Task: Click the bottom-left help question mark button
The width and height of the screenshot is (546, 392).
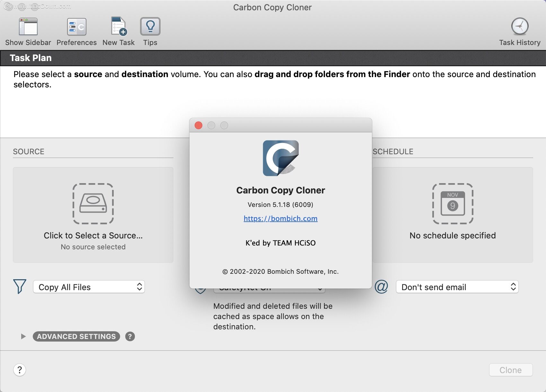Action: pos(20,370)
